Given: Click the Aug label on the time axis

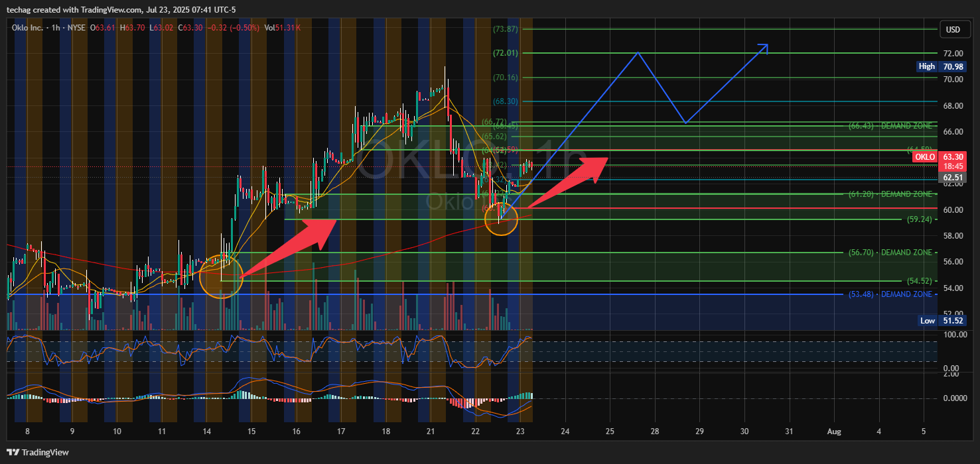Looking at the screenshot, I should [834, 431].
